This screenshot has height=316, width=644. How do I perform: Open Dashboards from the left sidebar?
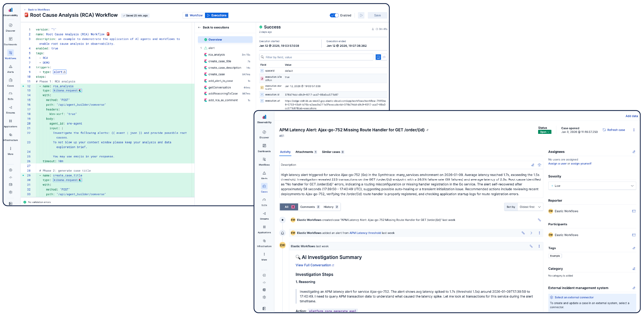click(11, 41)
